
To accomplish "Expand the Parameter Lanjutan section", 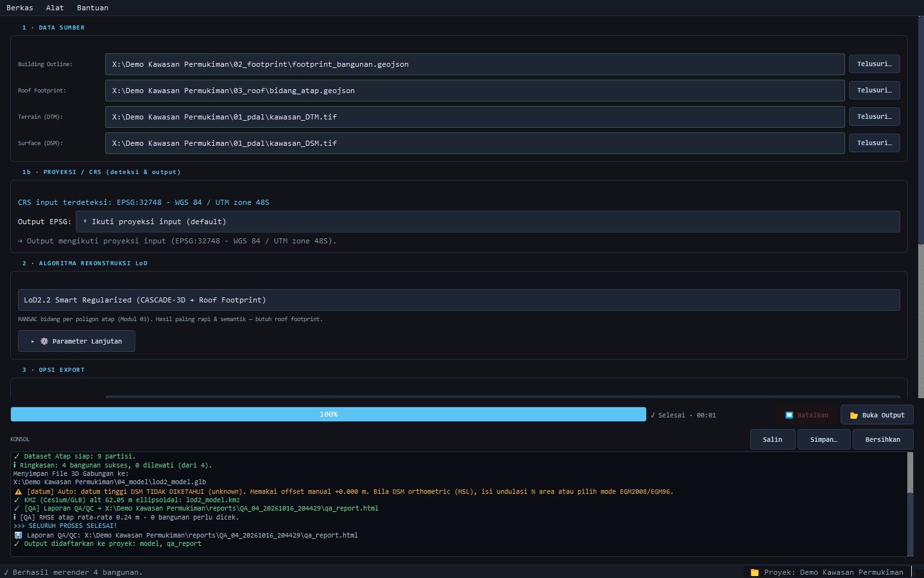I will pos(76,341).
